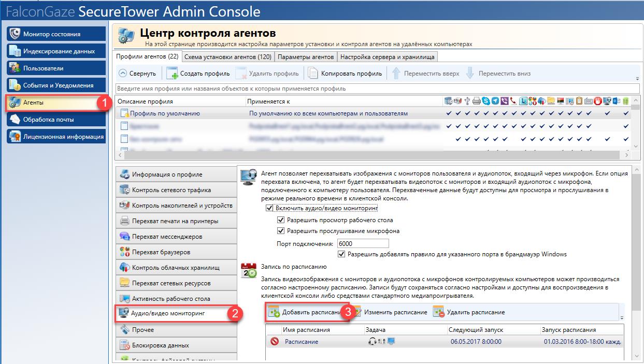Open События и Уведомления section
This screenshot has width=644, height=364.
(55, 85)
